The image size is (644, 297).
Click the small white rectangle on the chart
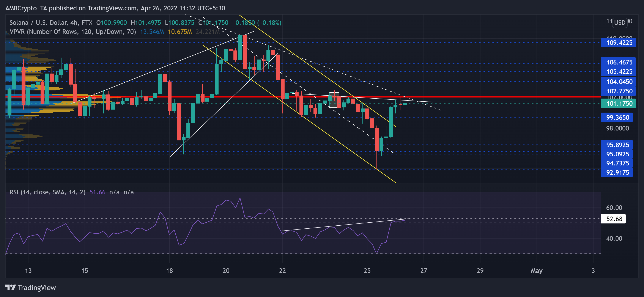334,100
